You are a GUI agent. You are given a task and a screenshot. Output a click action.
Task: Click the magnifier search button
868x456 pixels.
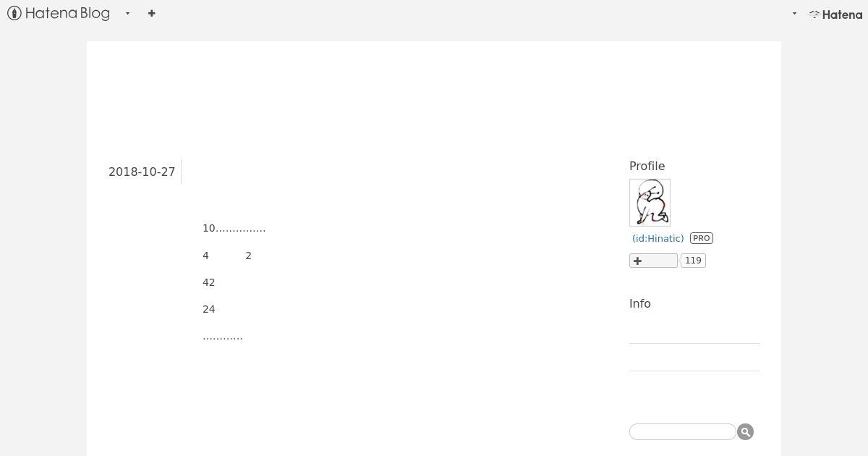[745, 432]
